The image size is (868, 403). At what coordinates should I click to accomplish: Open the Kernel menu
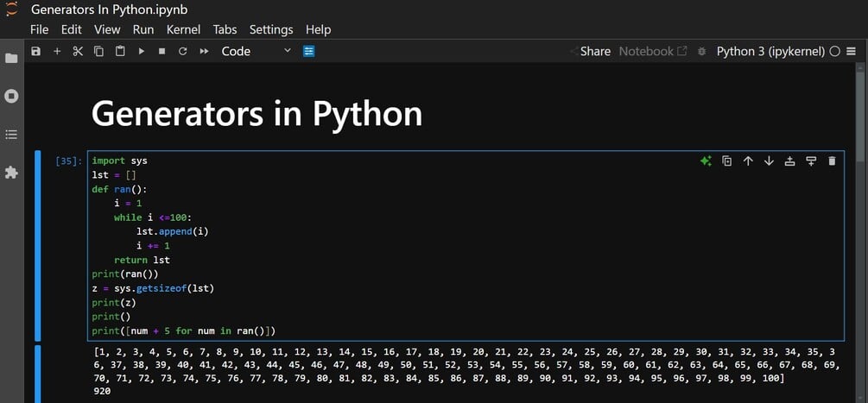click(x=183, y=29)
